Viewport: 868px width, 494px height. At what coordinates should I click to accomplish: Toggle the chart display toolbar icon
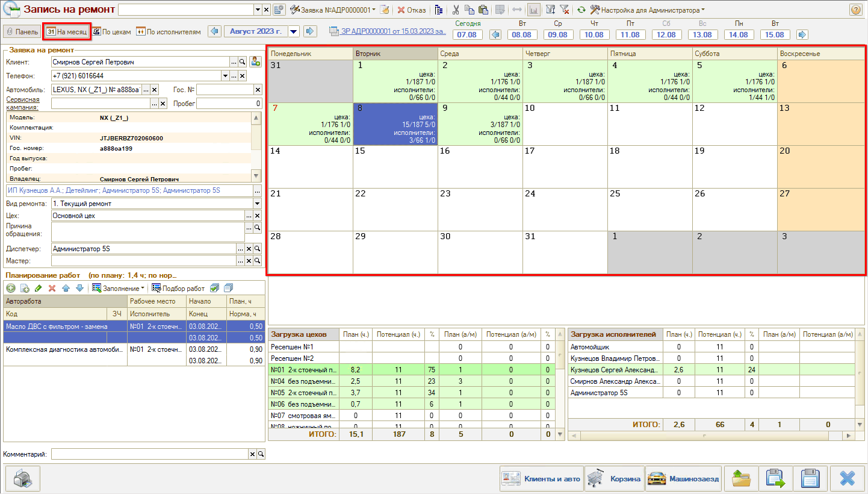(x=533, y=10)
